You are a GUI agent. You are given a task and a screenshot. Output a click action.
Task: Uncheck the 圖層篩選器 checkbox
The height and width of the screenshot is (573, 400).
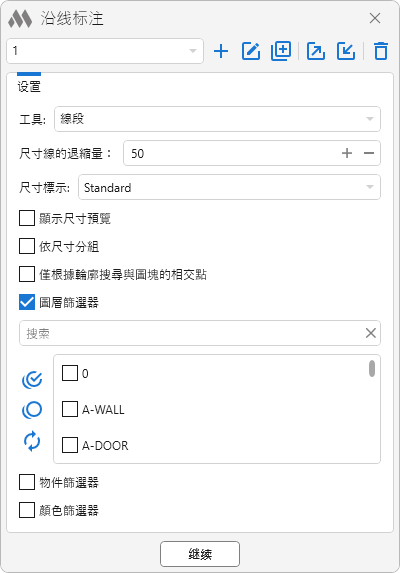coord(27,302)
